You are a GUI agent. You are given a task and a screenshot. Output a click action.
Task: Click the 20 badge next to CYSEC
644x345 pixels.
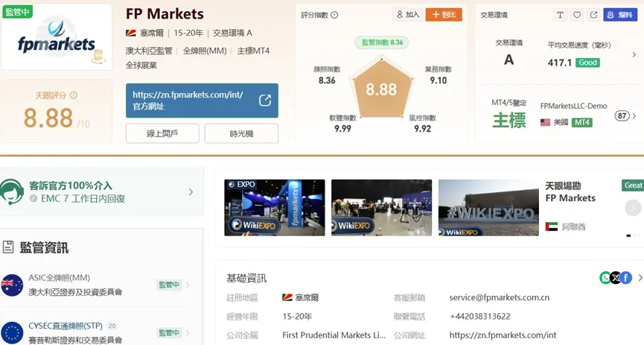(112, 326)
